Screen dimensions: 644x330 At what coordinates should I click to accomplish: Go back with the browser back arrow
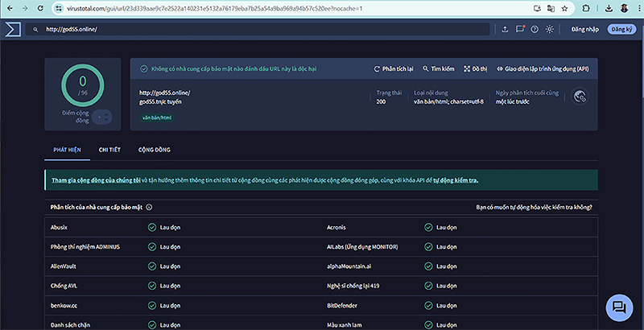(10, 8)
